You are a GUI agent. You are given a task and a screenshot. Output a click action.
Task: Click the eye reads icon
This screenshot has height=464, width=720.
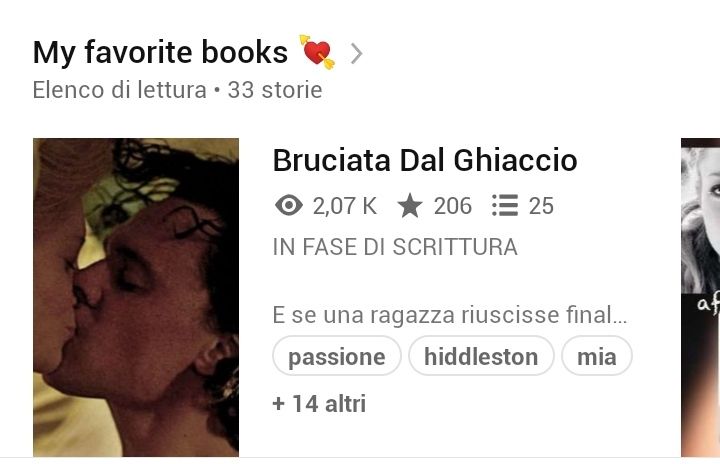point(289,205)
